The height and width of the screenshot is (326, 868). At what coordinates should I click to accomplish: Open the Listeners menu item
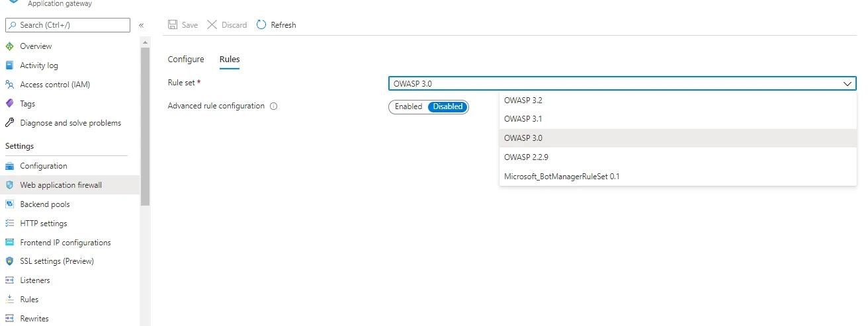pos(34,280)
